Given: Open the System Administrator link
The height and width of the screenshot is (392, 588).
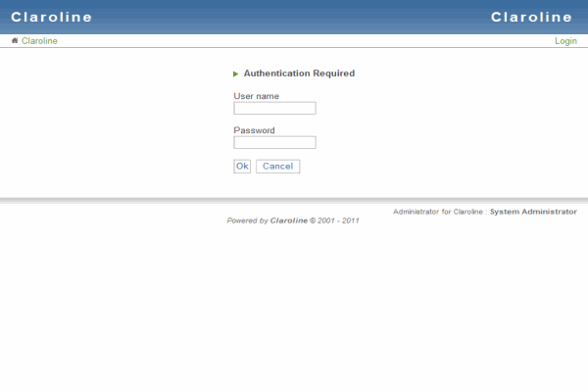Looking at the screenshot, I should point(533,212).
